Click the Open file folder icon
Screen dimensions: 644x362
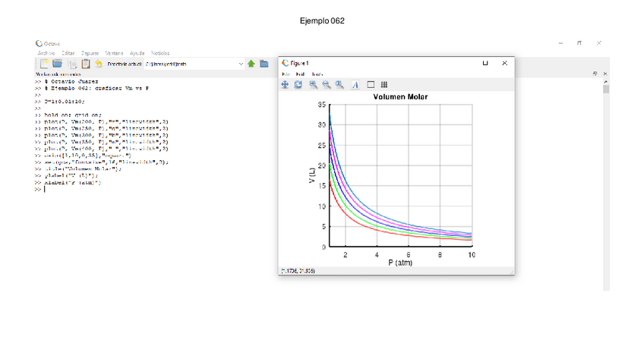(x=58, y=65)
